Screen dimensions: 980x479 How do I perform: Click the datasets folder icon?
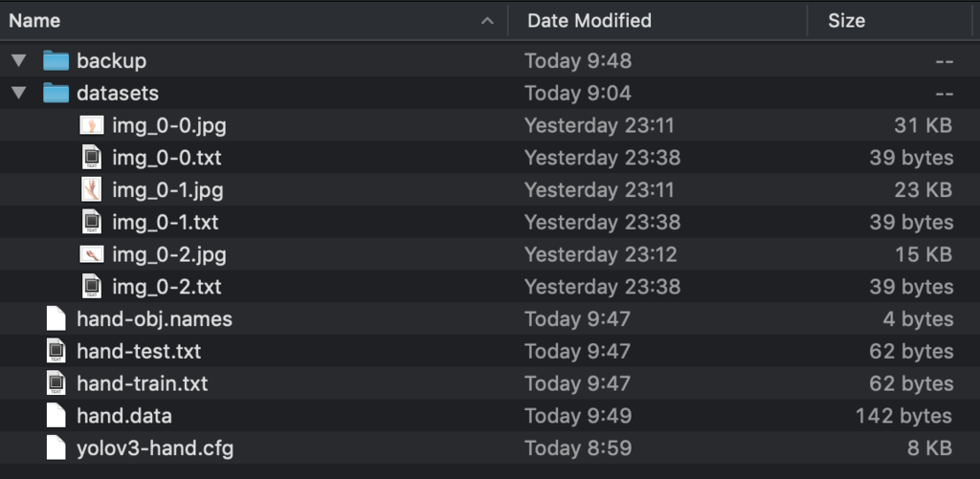(x=56, y=94)
